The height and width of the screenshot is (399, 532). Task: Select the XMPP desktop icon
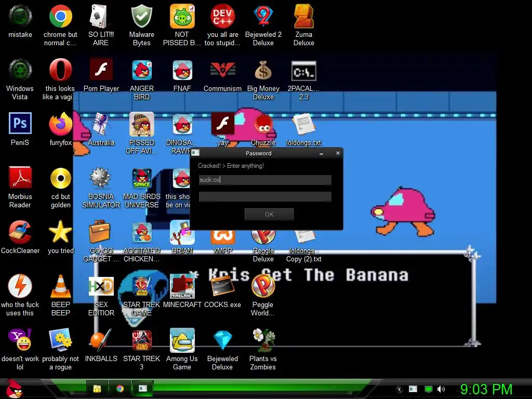pos(222,237)
